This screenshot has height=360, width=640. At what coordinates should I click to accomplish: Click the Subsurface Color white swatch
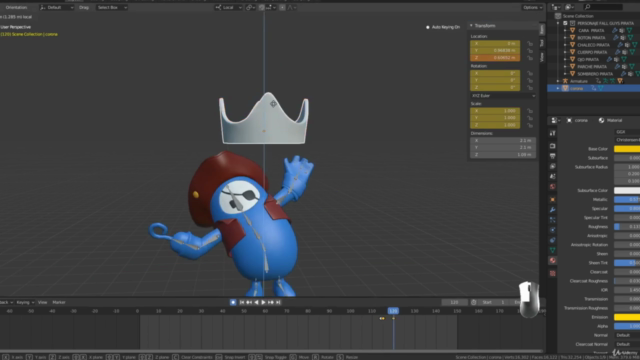(627, 191)
